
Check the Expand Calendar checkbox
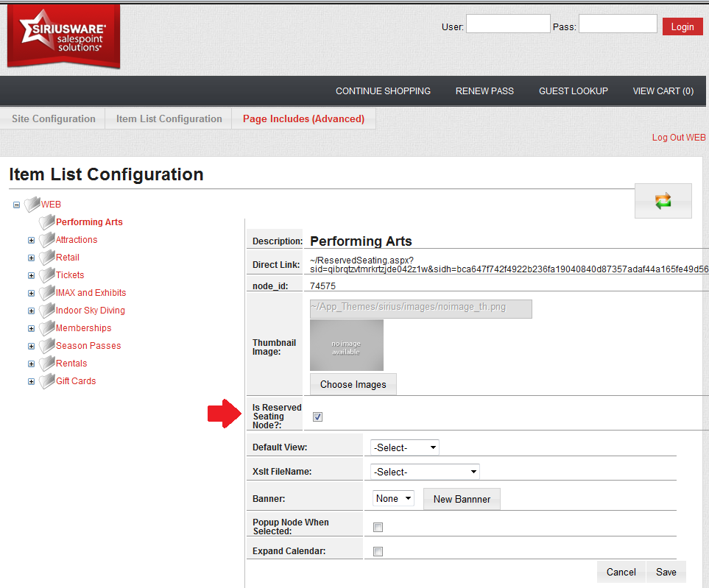pyautogui.click(x=378, y=552)
